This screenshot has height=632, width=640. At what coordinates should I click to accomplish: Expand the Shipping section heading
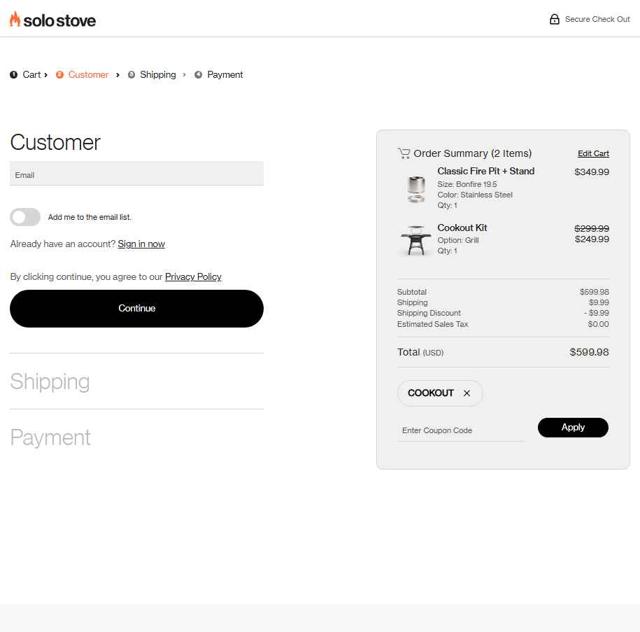[x=50, y=382]
